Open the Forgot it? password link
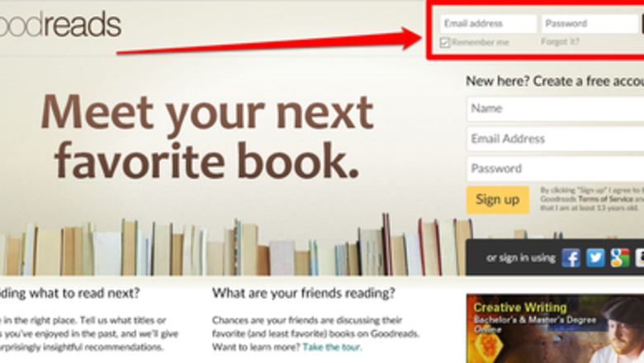 click(x=560, y=41)
